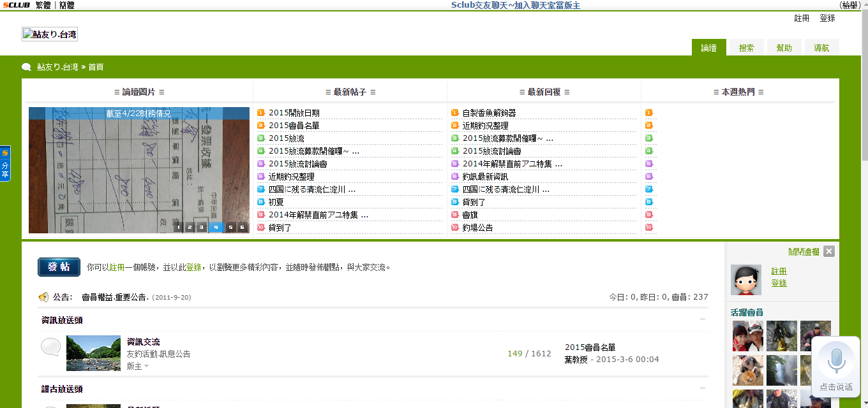Screen dimensions: 868x408
Task: Switch to the 搜索 tab
Action: coord(747,48)
